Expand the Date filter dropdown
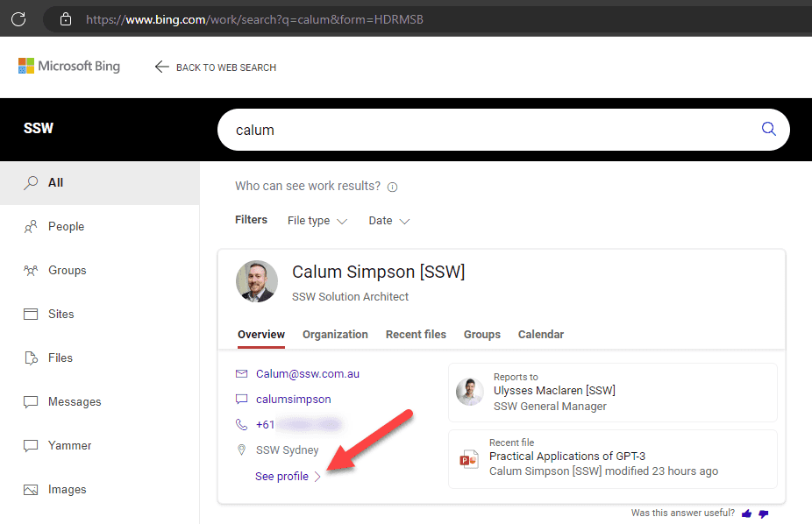 388,221
